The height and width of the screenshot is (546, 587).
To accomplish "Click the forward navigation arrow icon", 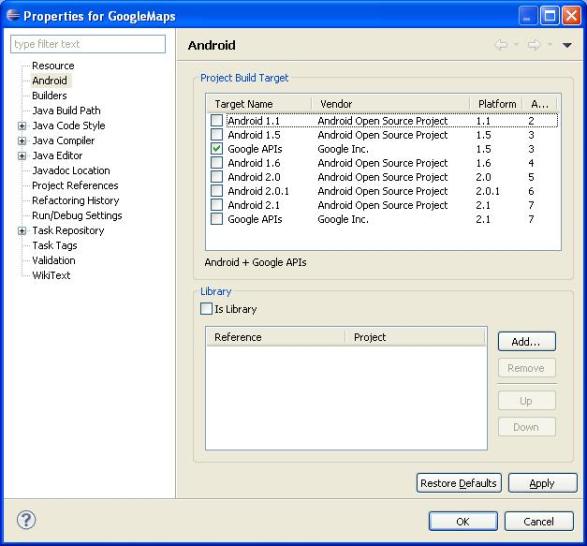I will click(x=534, y=45).
